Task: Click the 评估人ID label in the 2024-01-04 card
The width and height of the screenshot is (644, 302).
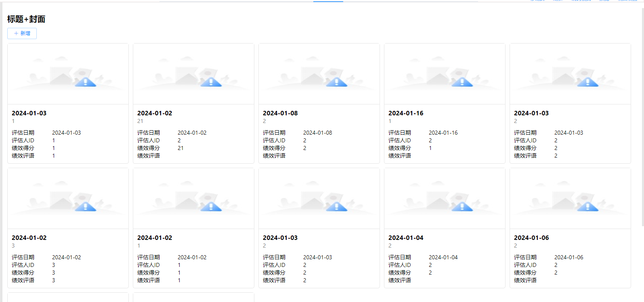Action: tap(399, 265)
